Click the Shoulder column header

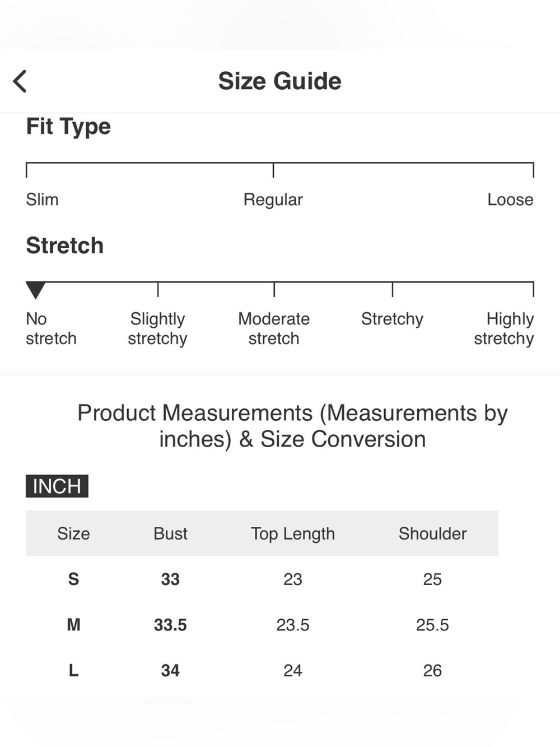(x=432, y=533)
